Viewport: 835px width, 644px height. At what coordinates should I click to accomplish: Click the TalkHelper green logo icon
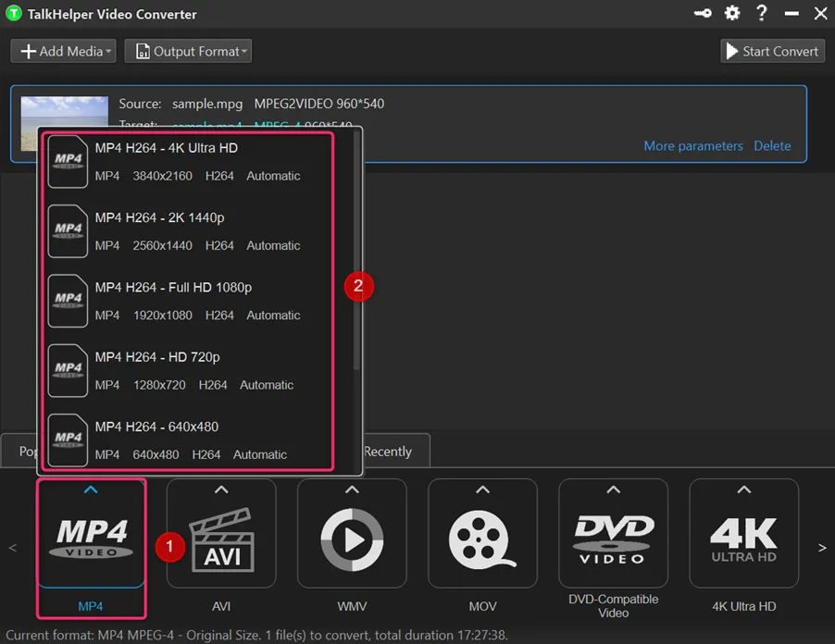click(x=13, y=13)
